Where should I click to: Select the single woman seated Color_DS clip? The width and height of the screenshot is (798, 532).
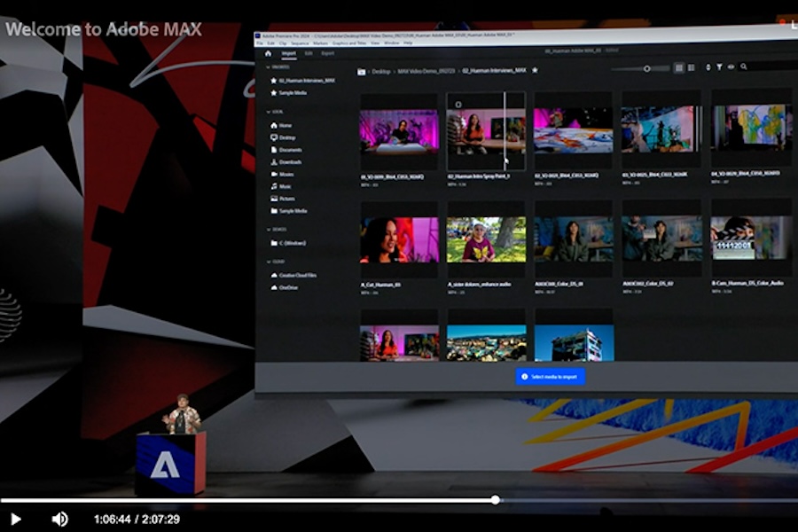coord(574,239)
